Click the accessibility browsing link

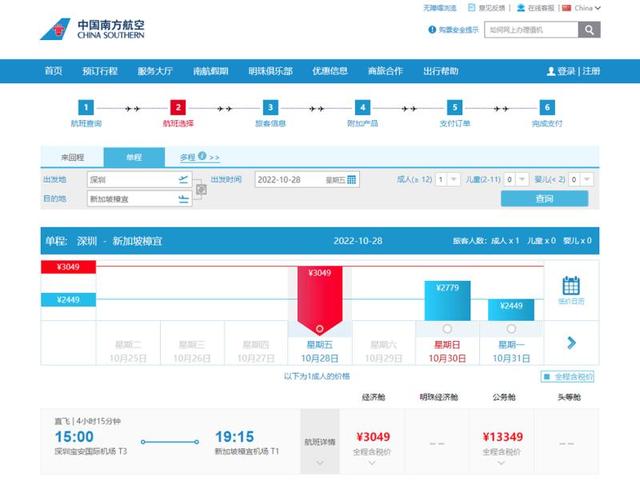pos(440,8)
